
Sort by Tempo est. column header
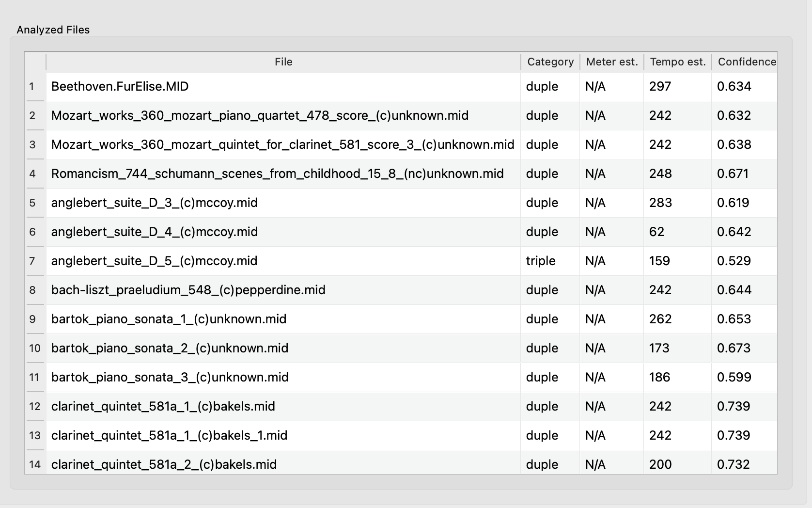pyautogui.click(x=677, y=62)
